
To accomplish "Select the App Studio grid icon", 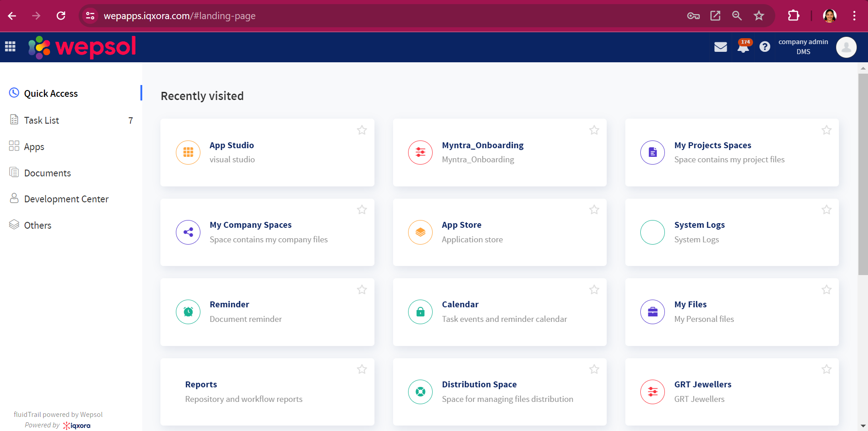I will (188, 152).
